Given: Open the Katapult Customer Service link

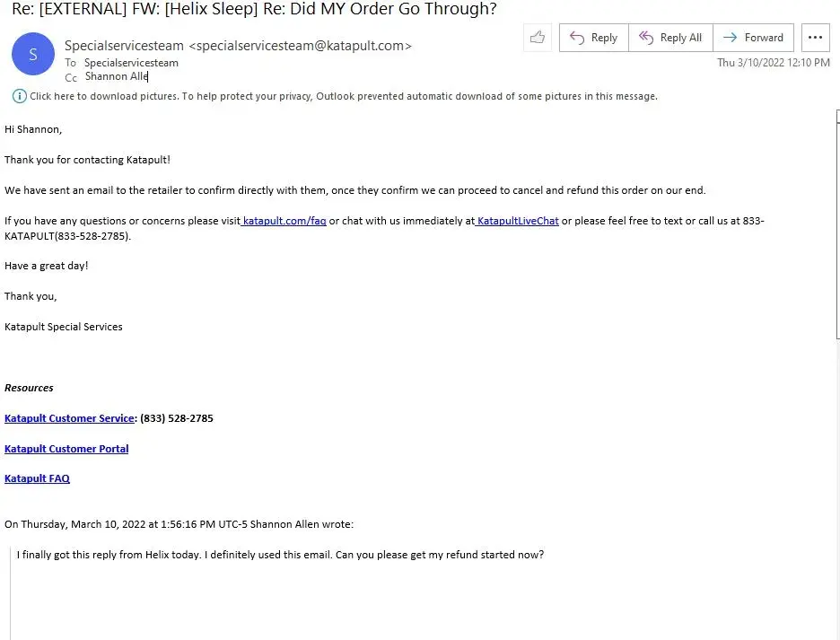Looking at the screenshot, I should pyautogui.click(x=69, y=418).
